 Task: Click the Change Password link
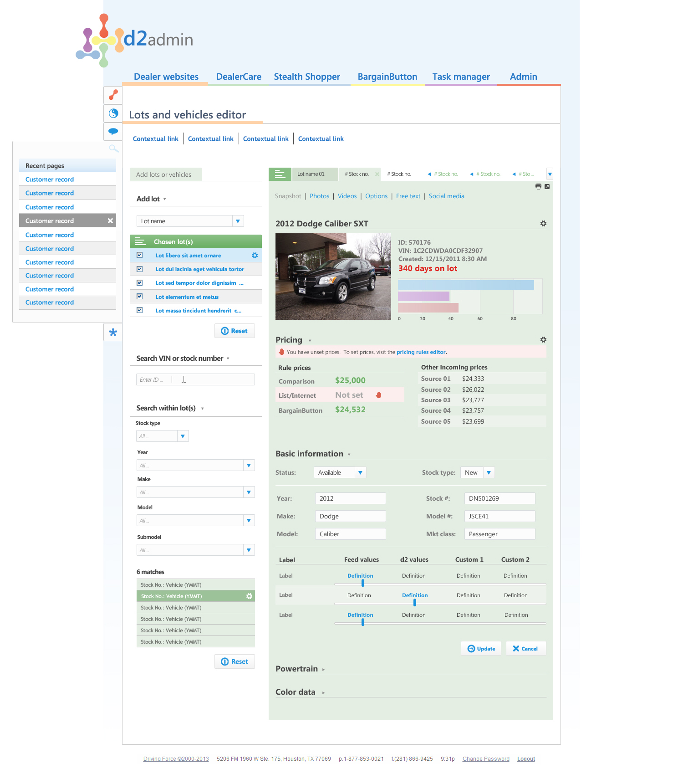(x=486, y=759)
